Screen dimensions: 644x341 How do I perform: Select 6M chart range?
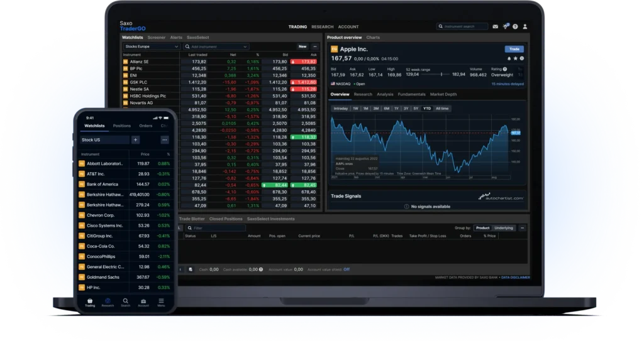387,109
